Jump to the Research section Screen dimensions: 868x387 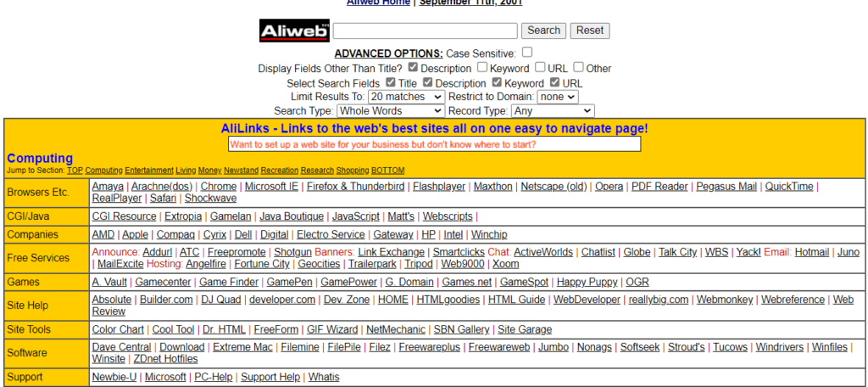click(x=317, y=171)
